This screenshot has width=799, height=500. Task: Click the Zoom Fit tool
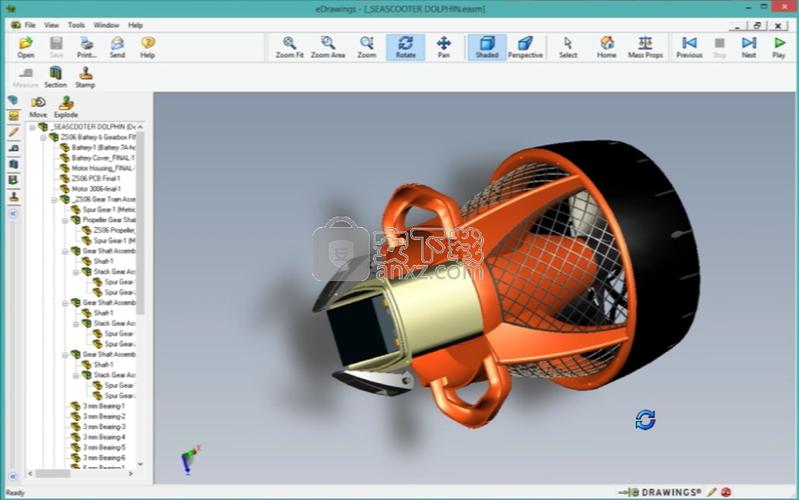coord(289,46)
